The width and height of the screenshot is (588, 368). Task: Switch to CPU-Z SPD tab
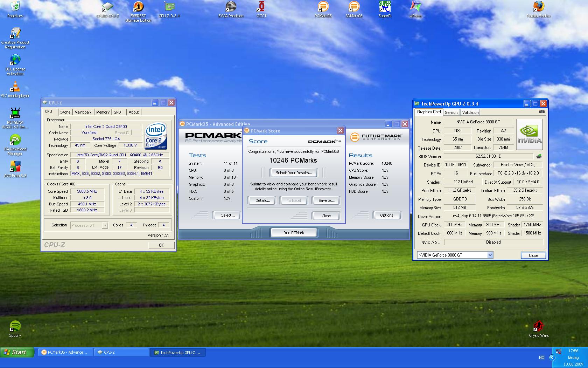tap(117, 112)
